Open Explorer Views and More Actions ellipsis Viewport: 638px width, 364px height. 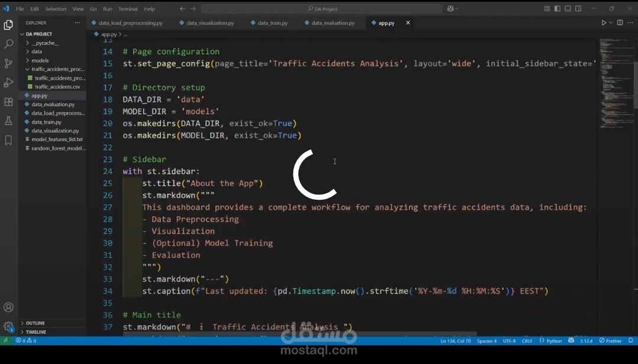point(77,23)
